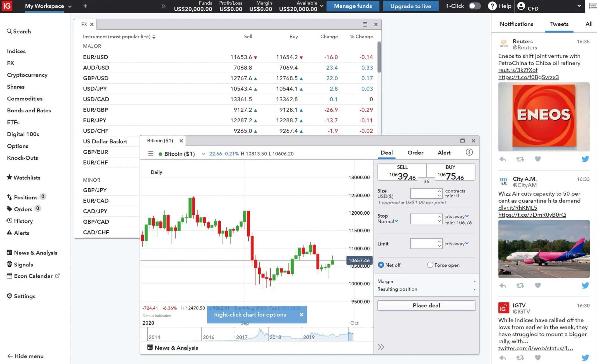Enable Force open radio button
The width and height of the screenshot is (597, 364).
(429, 265)
